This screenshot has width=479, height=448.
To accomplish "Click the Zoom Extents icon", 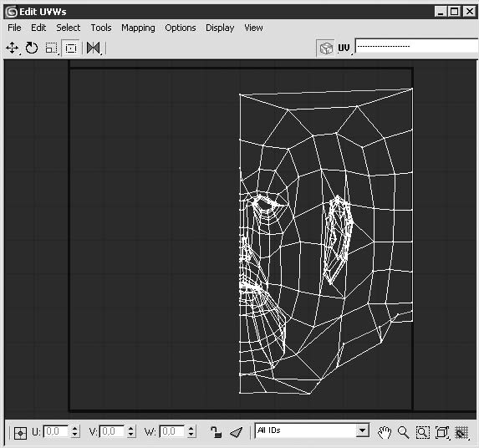I will click(442, 432).
